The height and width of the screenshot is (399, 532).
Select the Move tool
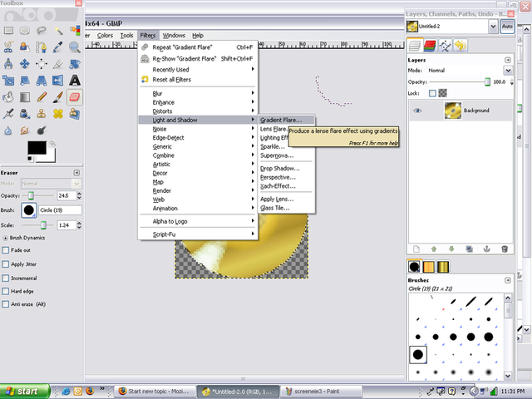24,64
